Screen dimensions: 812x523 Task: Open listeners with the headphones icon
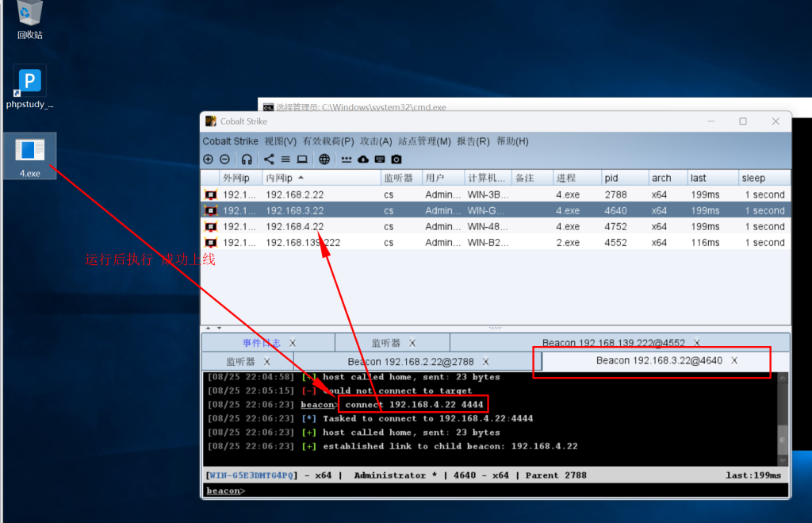pos(247,160)
